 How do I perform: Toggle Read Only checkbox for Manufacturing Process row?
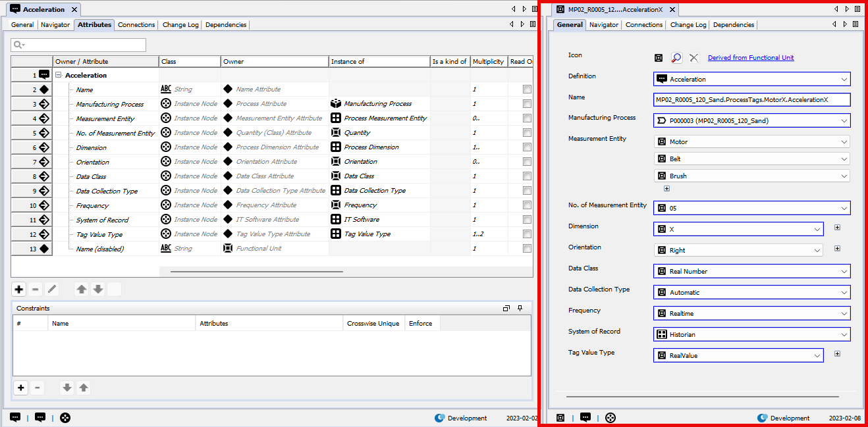tap(527, 104)
